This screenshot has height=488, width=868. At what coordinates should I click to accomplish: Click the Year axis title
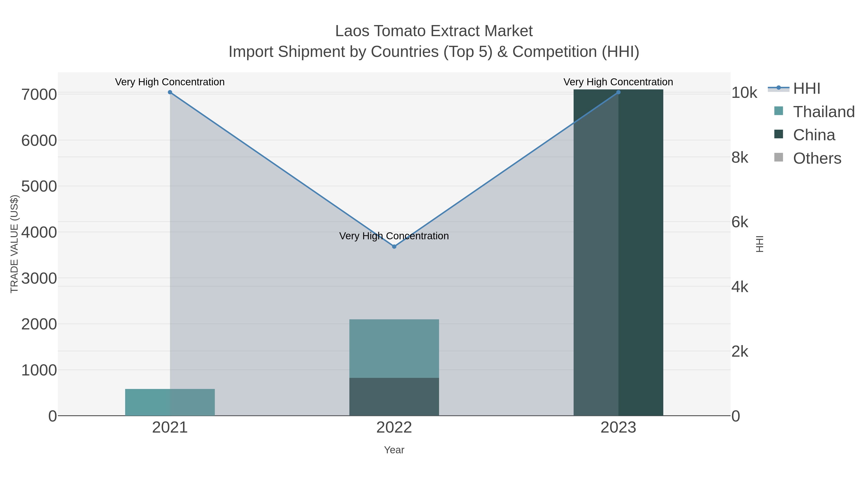[x=394, y=450]
